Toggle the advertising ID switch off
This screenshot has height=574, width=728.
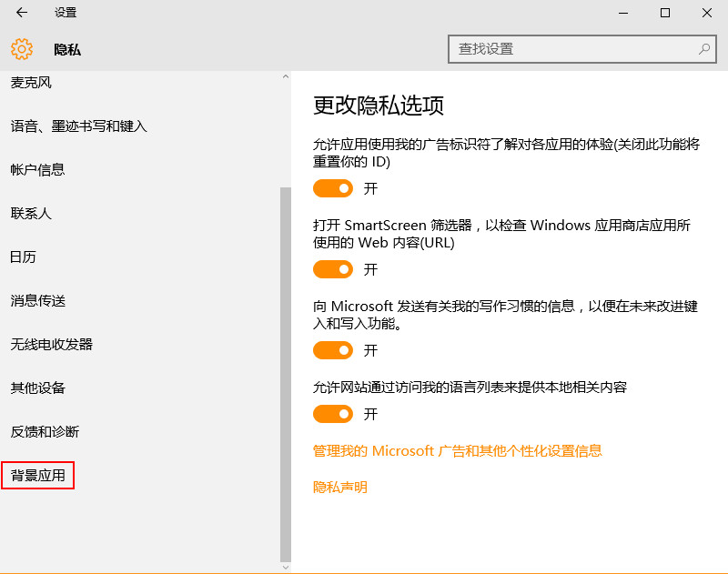click(x=333, y=188)
